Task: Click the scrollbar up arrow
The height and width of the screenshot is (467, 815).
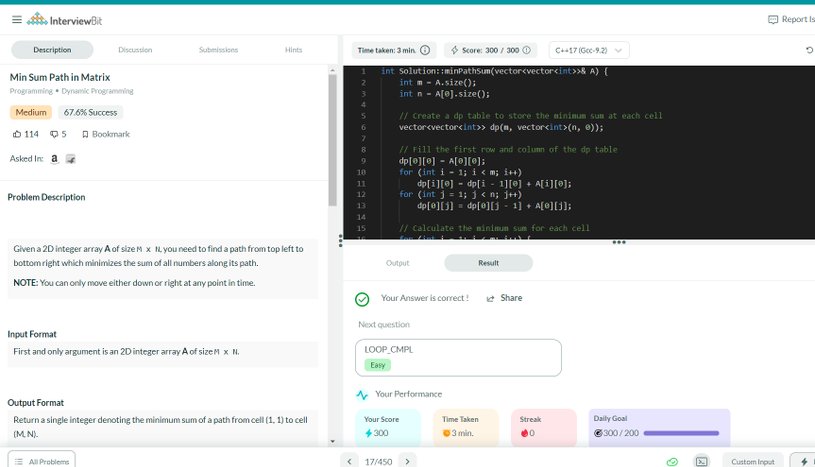Action: (x=333, y=70)
